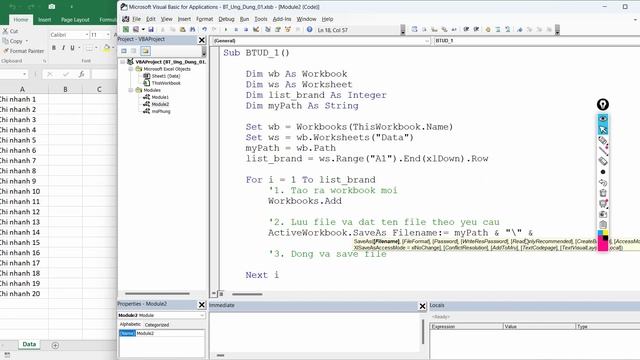Add a new sheet with plus button
The image size is (640, 360).
pyautogui.click(x=55, y=345)
